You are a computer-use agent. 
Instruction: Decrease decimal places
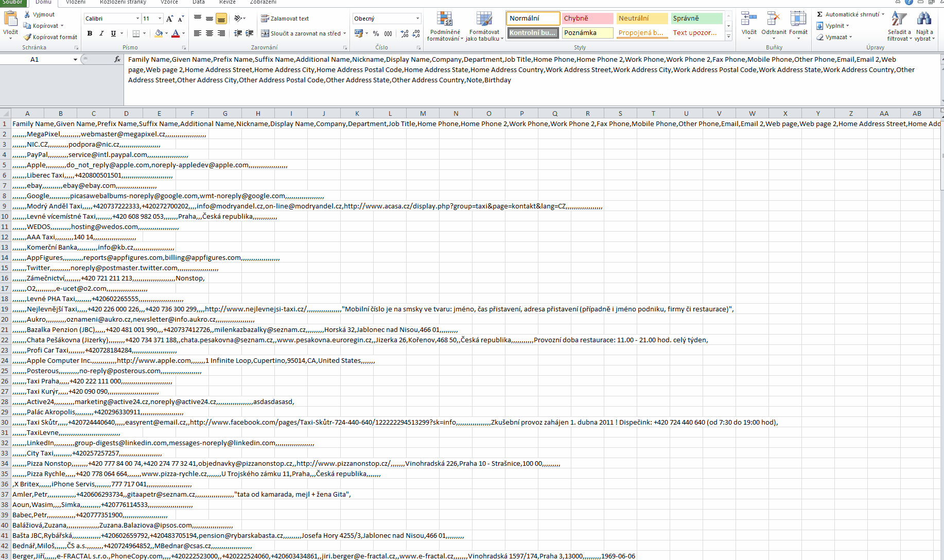pos(416,33)
